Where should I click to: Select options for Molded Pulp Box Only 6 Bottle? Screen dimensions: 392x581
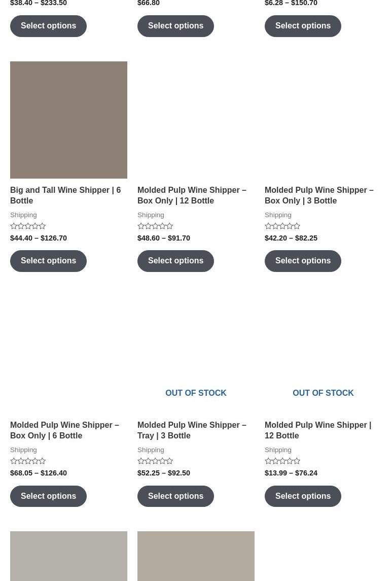pos(48,496)
